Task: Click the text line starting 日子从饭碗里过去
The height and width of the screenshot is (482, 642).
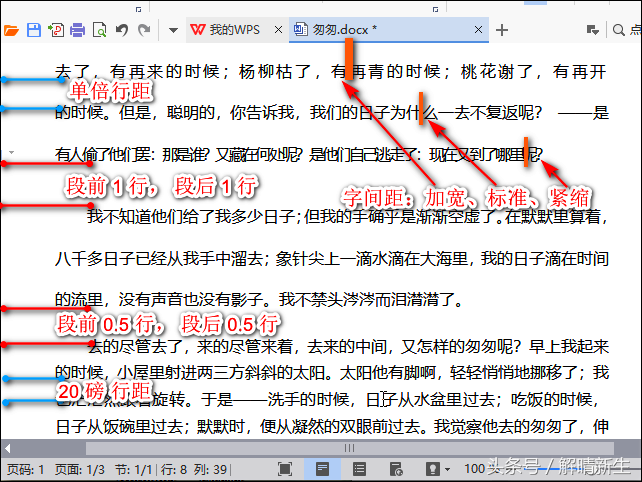Action: pyautogui.click(x=332, y=427)
